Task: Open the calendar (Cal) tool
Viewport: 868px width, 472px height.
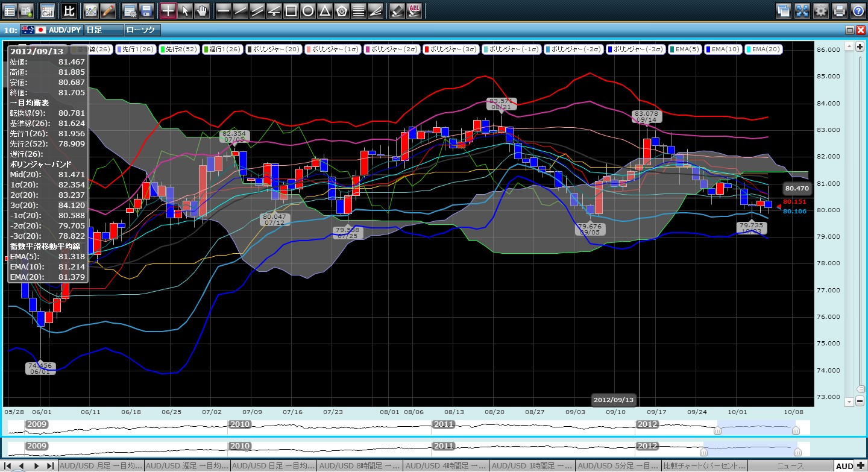Action: pos(47,10)
